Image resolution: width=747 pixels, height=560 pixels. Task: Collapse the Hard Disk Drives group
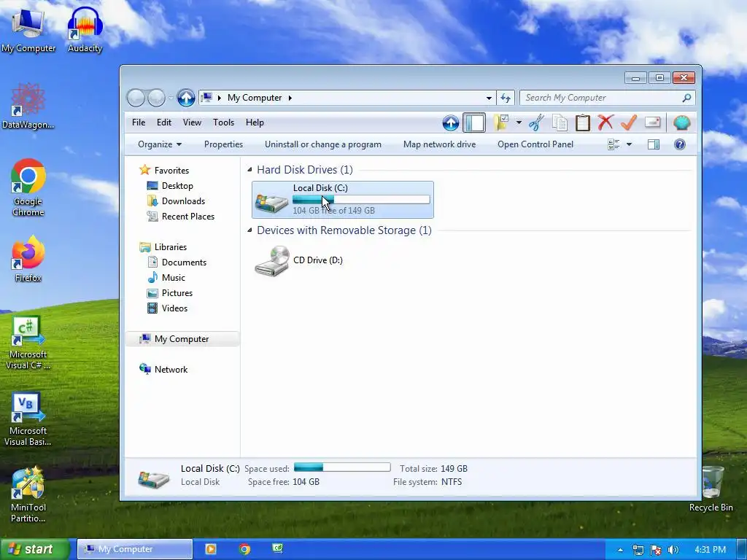coord(249,170)
